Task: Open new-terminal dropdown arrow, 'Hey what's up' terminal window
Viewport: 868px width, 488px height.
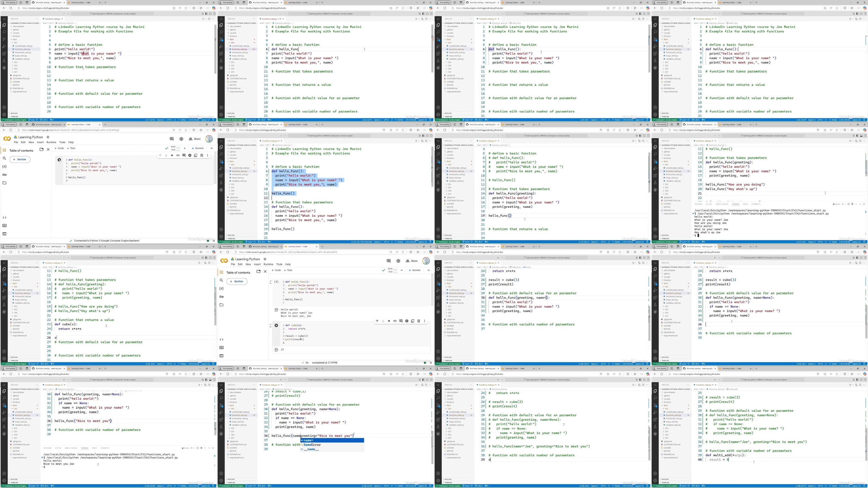Action: 845,204
